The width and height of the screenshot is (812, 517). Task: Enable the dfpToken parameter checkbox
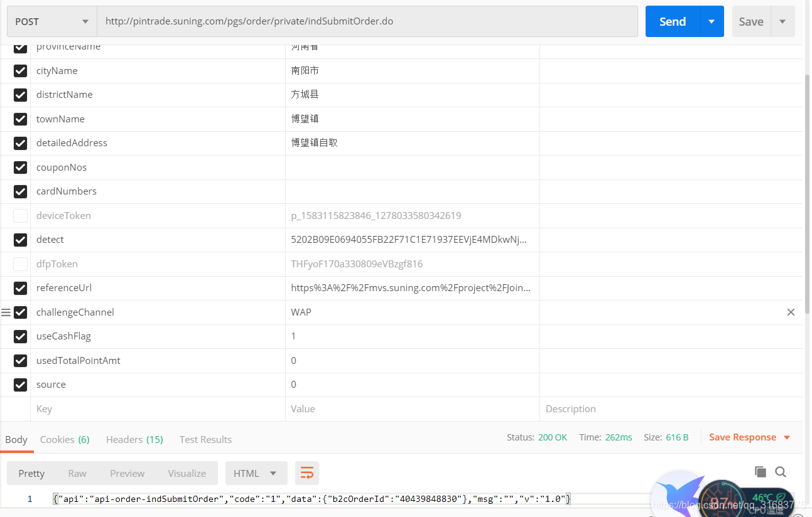tap(19, 264)
